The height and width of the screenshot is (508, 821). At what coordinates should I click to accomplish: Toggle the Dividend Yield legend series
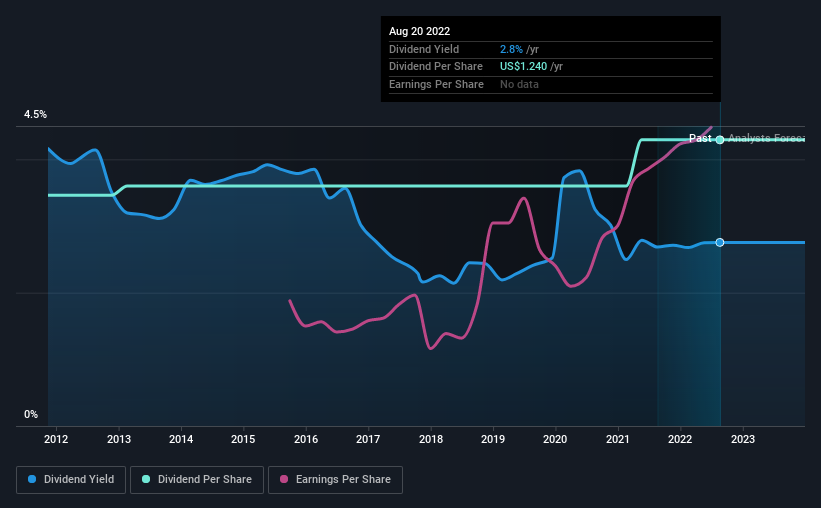71,480
